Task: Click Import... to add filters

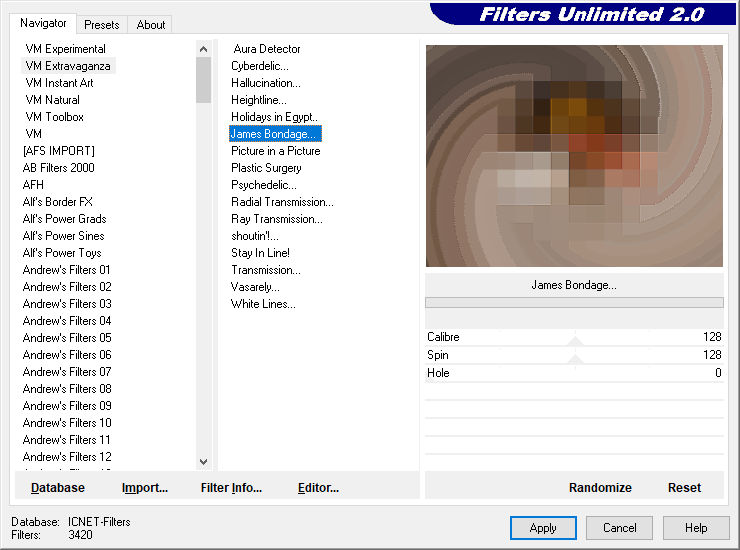Action: click(145, 488)
